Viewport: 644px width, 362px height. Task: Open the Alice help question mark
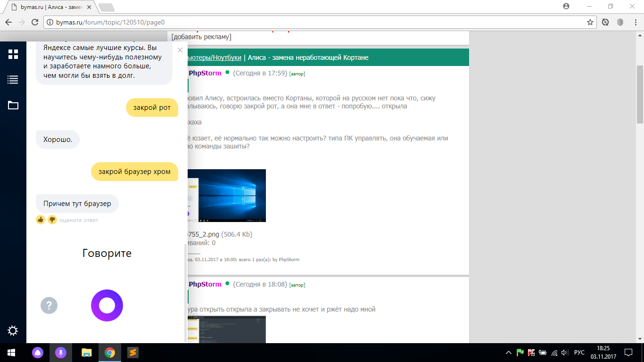coord(49,305)
